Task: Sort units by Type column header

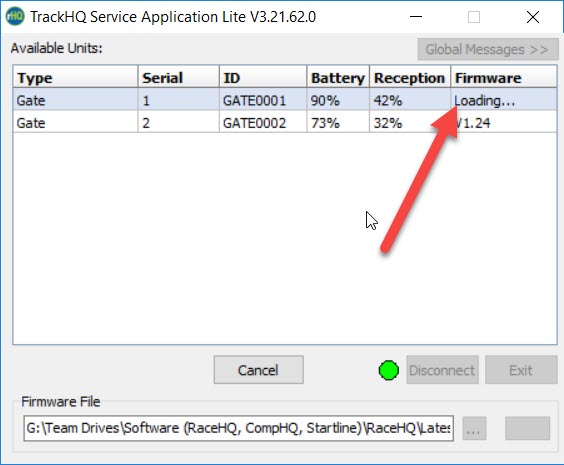Action: pos(76,77)
